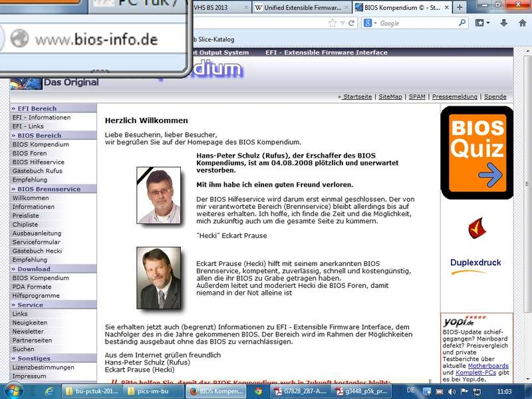Open the SPAM link
This screenshot has width=532, height=399.
point(417,96)
